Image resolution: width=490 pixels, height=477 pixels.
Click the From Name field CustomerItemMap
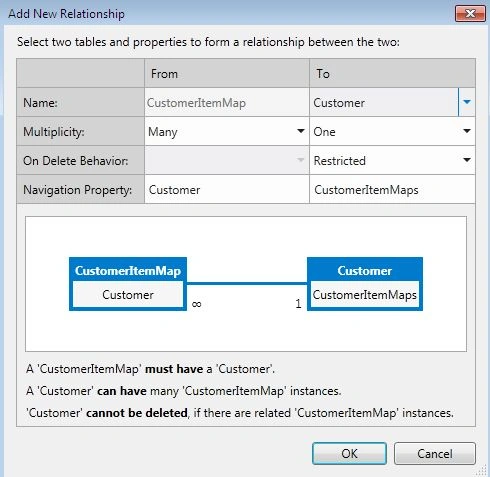(227, 103)
